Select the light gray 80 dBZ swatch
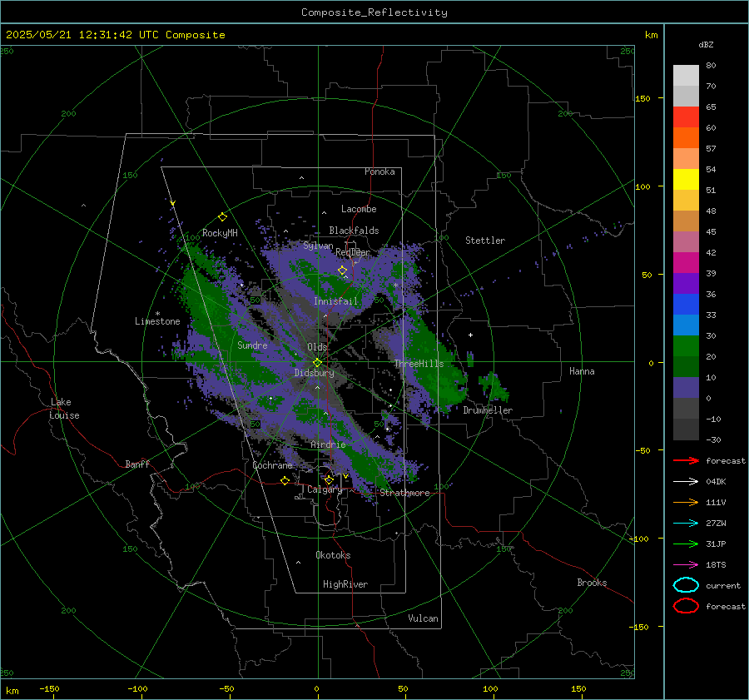The image size is (749, 700). click(x=686, y=75)
